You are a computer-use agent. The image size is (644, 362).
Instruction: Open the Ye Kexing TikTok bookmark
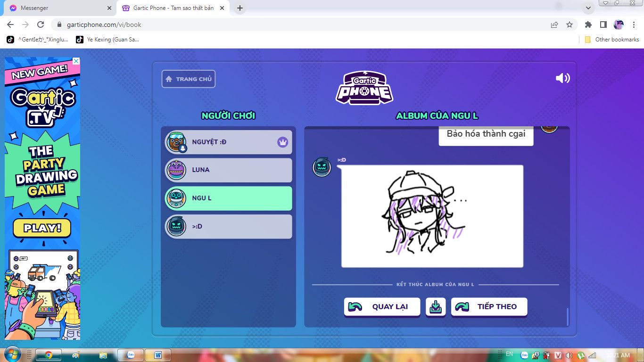[x=108, y=40]
